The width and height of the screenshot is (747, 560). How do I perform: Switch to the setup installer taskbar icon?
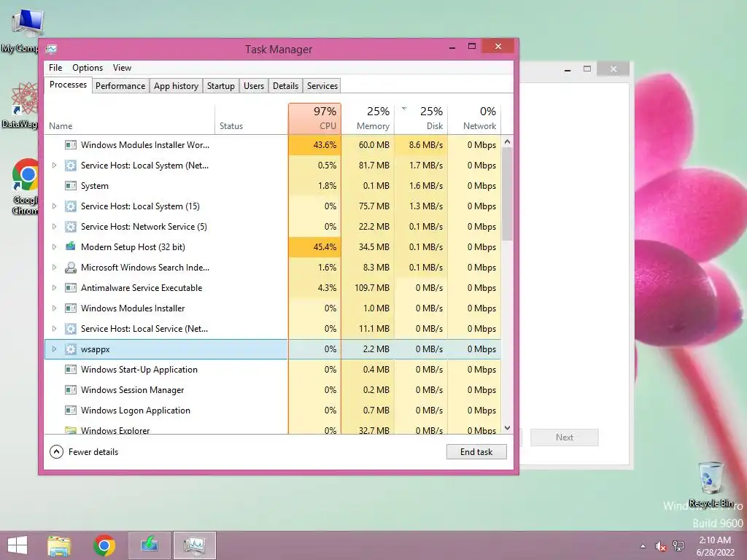pos(149,545)
